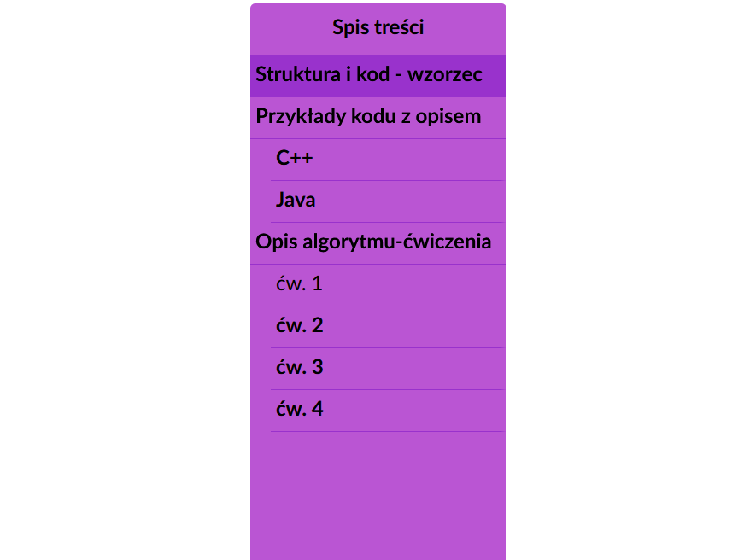Open the "Struktura i kod - wzorzec" section

tap(369, 74)
